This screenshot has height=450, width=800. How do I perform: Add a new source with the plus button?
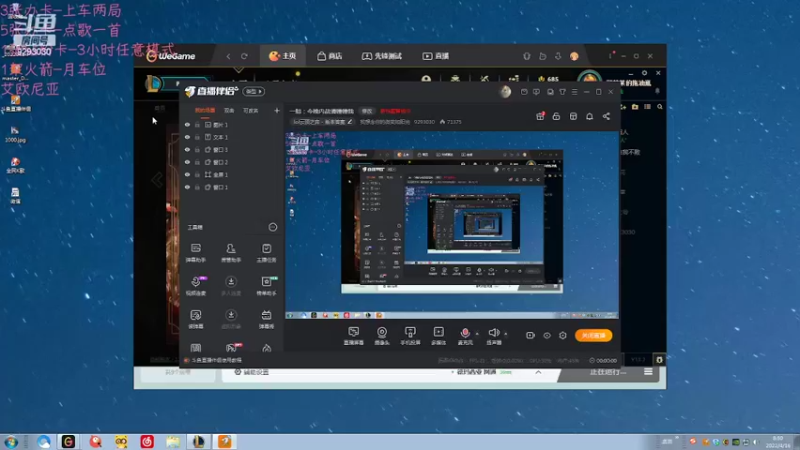click(277, 110)
